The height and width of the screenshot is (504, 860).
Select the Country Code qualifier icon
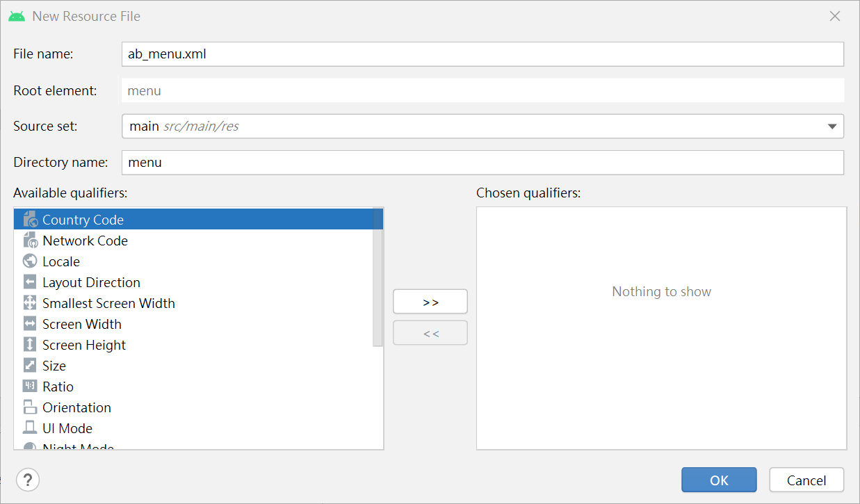(29, 218)
